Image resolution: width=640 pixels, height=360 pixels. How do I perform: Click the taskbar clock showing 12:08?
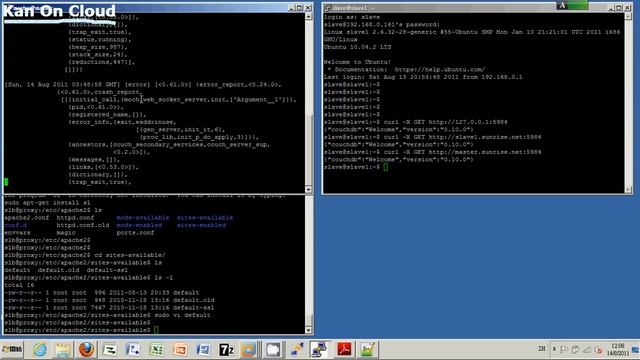(618, 349)
